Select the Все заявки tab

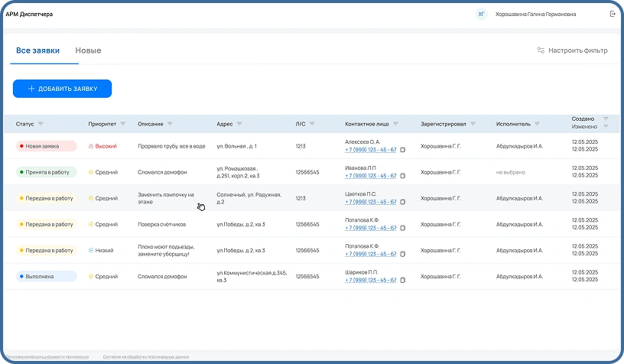(37, 50)
